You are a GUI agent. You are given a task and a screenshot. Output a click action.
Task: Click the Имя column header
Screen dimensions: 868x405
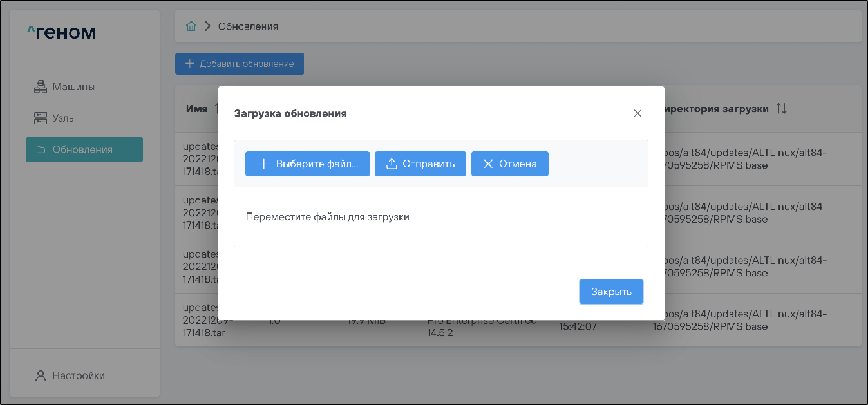196,109
